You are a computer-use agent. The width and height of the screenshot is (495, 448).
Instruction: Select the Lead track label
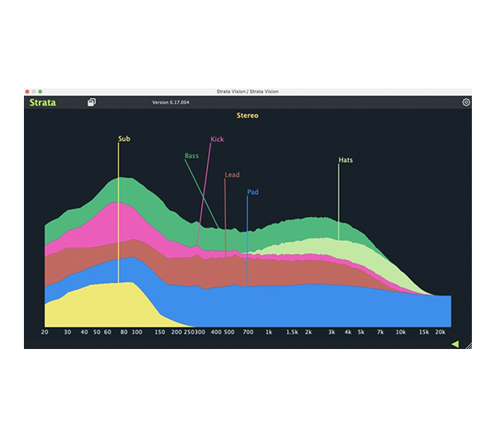pos(232,175)
